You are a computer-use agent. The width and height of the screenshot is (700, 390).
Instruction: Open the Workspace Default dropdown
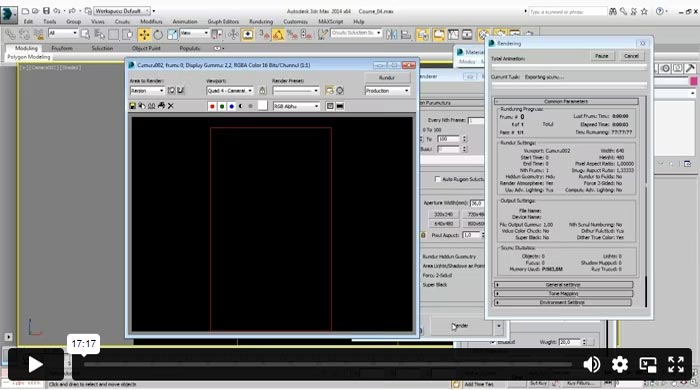click(122, 11)
